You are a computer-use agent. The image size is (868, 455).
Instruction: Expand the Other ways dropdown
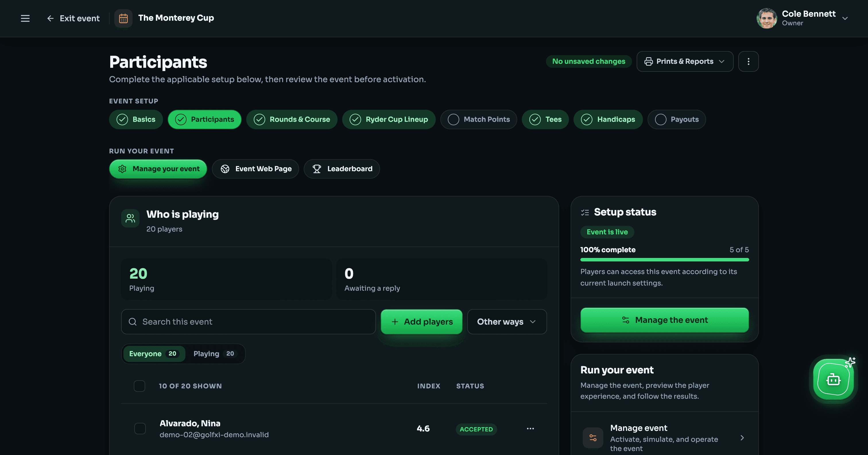pyautogui.click(x=507, y=322)
